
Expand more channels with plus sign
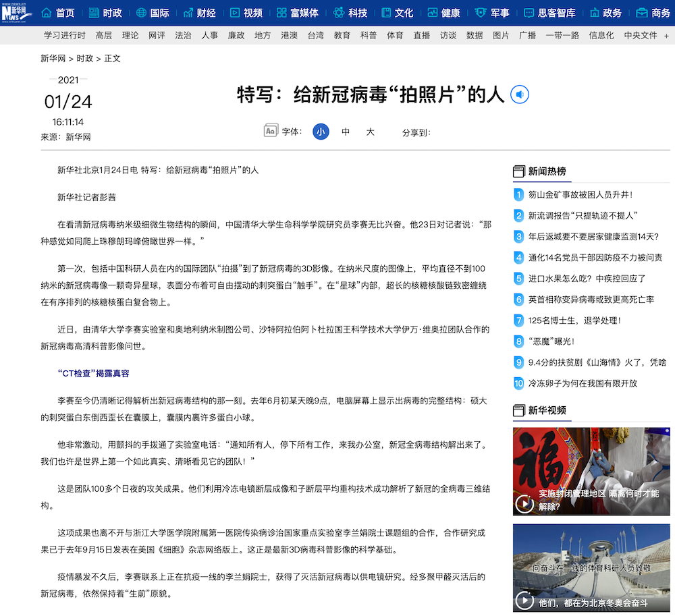(666, 36)
